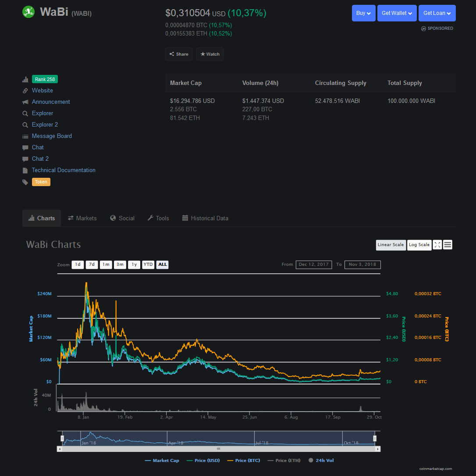The image size is (476, 476).
Task: Click right handle of chart range navigator
Action: click(x=375, y=438)
